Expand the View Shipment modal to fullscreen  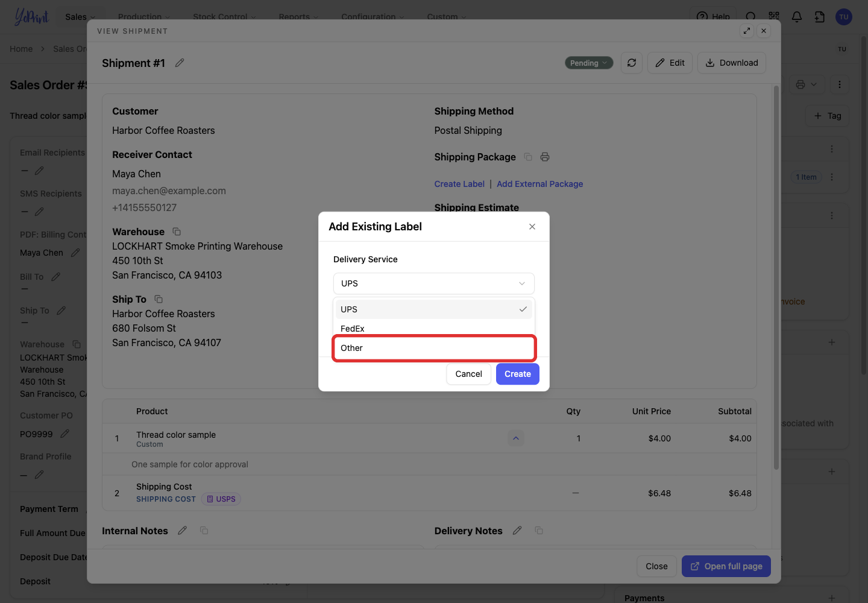(x=747, y=31)
